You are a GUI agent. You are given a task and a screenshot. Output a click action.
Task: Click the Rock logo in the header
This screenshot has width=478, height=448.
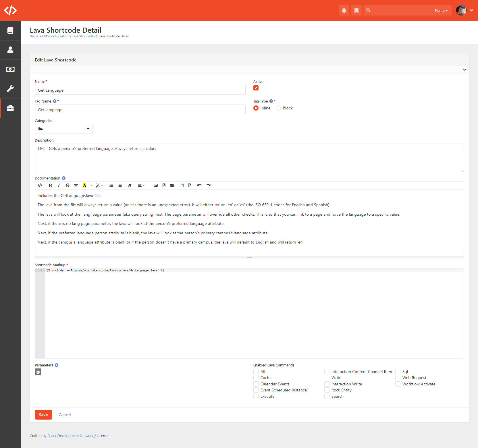[x=10, y=10]
